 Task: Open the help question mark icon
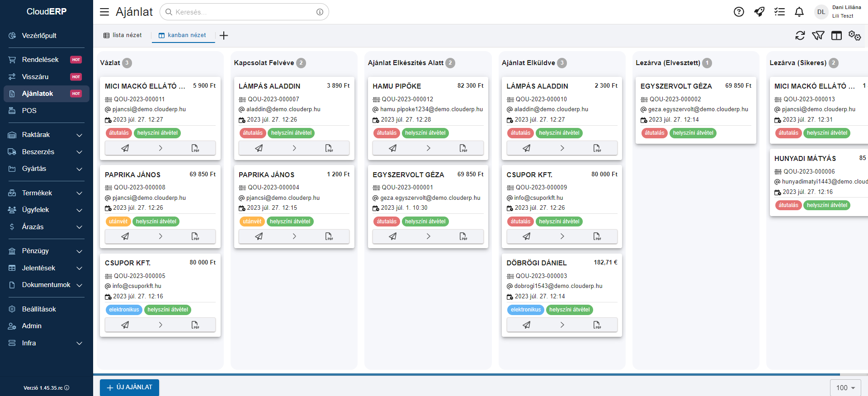click(739, 12)
